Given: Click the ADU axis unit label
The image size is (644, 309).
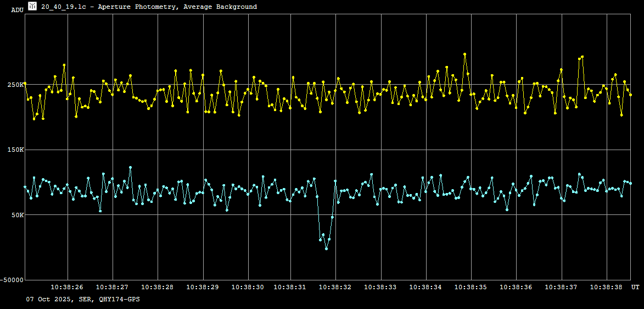Looking at the screenshot, I should pyautogui.click(x=17, y=10).
